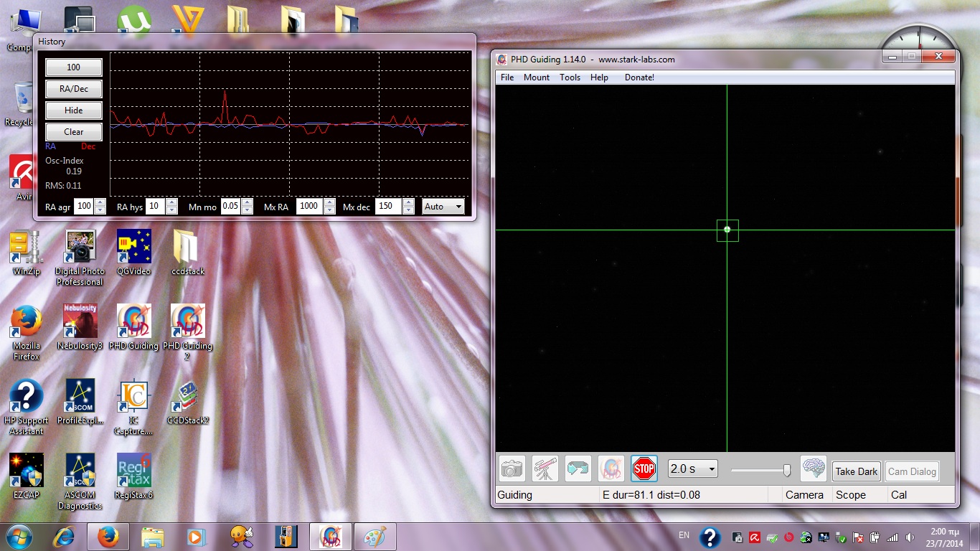980x551 pixels.
Task: Open advanced settings via the brain icon
Action: point(814,468)
